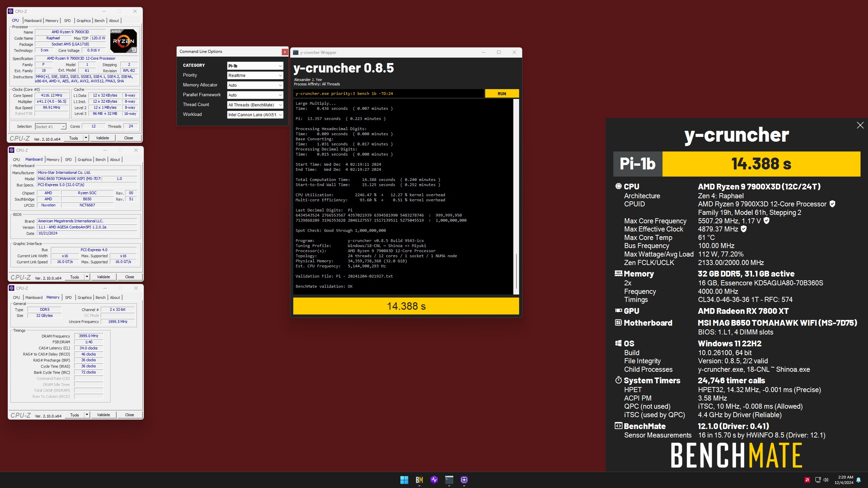Click BIOS version 1.L1 AGESA field
Image resolution: width=868 pixels, height=488 pixels.
(x=87, y=227)
